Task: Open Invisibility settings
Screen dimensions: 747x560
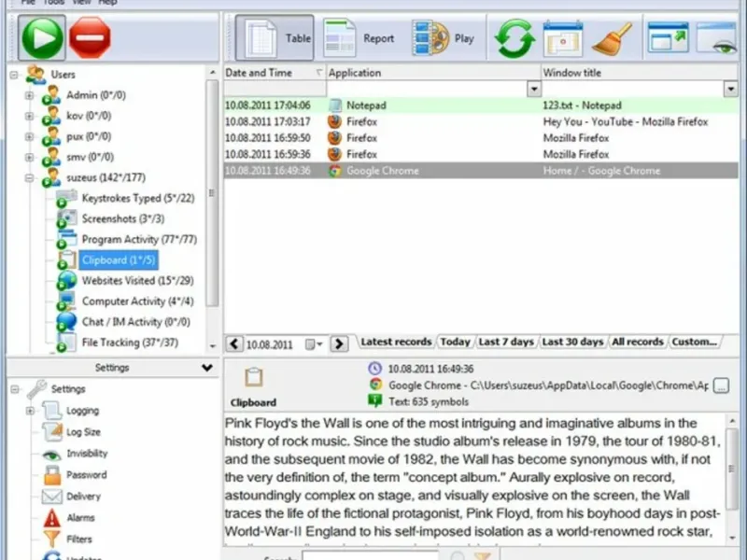Action: [87, 454]
